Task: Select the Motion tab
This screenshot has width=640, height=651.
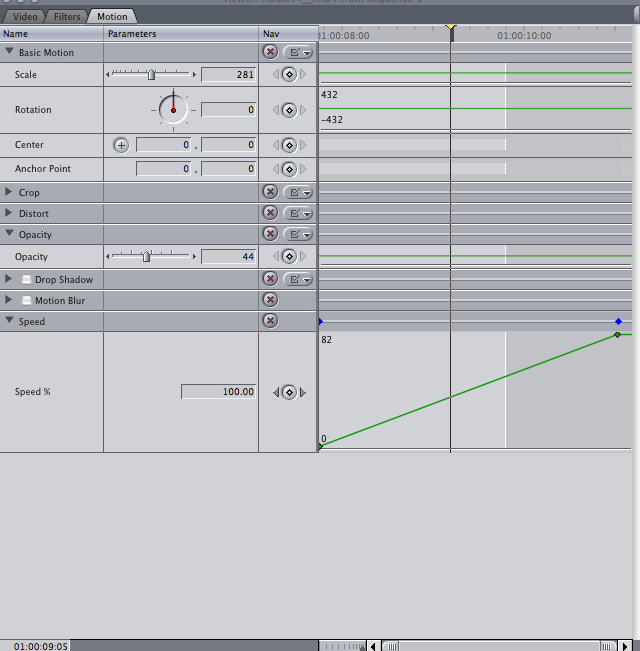Action: click(112, 17)
